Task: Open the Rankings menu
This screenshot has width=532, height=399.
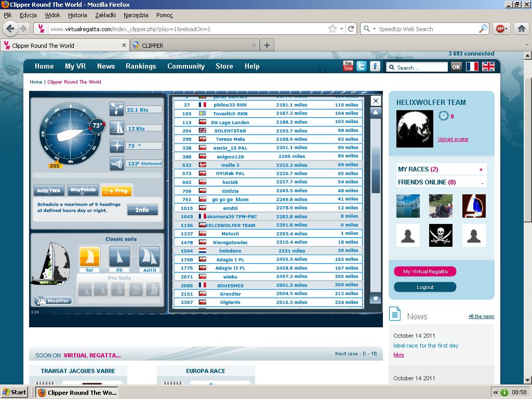Action: [x=141, y=66]
